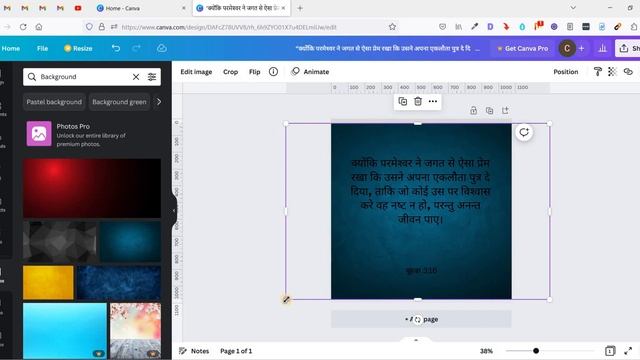Viewport: 640px width, 360px height.
Task: Lock the page with padlock icon
Action: pyautogui.click(x=473, y=111)
